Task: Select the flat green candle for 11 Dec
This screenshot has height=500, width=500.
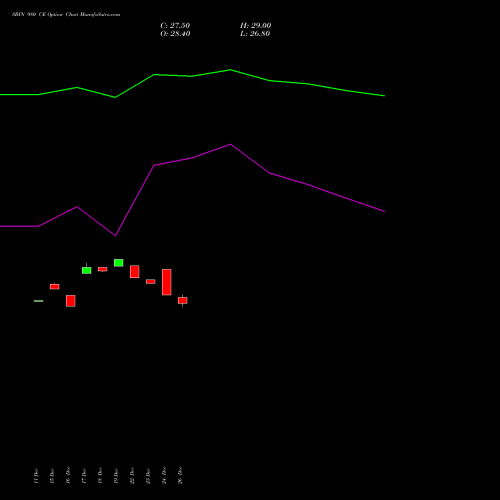Action: click(x=39, y=301)
